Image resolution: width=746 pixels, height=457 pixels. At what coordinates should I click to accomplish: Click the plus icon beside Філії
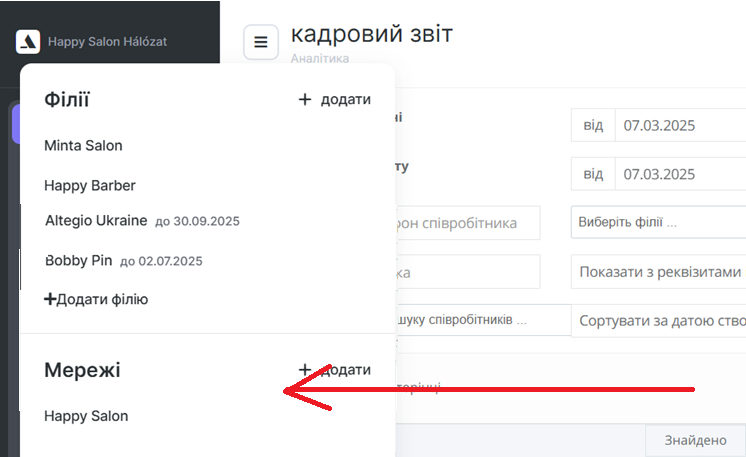(x=305, y=100)
